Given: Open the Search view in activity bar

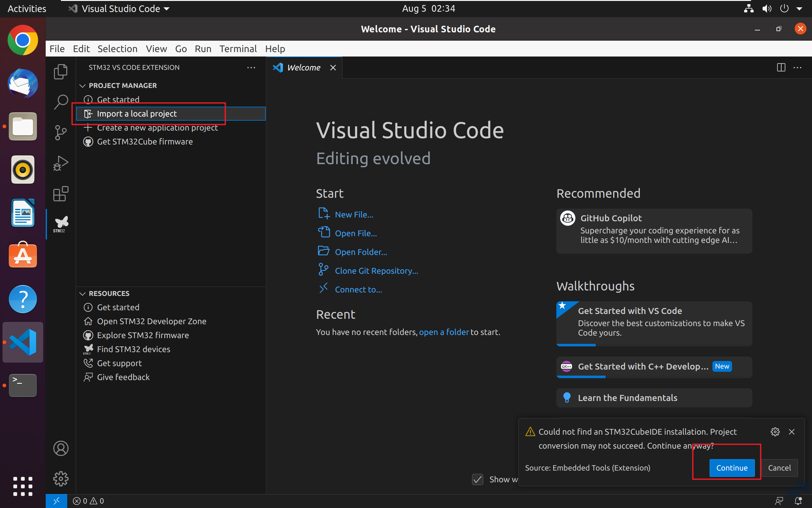Looking at the screenshot, I should tap(61, 102).
